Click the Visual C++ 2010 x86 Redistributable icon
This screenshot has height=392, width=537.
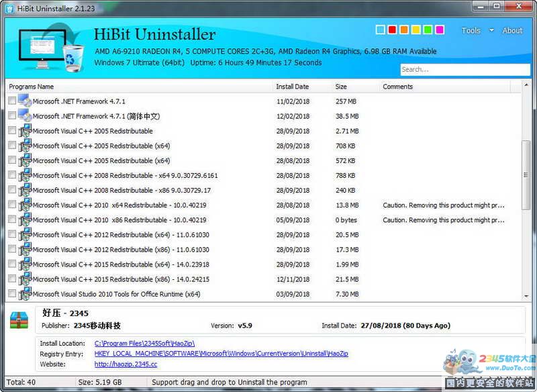(25, 219)
